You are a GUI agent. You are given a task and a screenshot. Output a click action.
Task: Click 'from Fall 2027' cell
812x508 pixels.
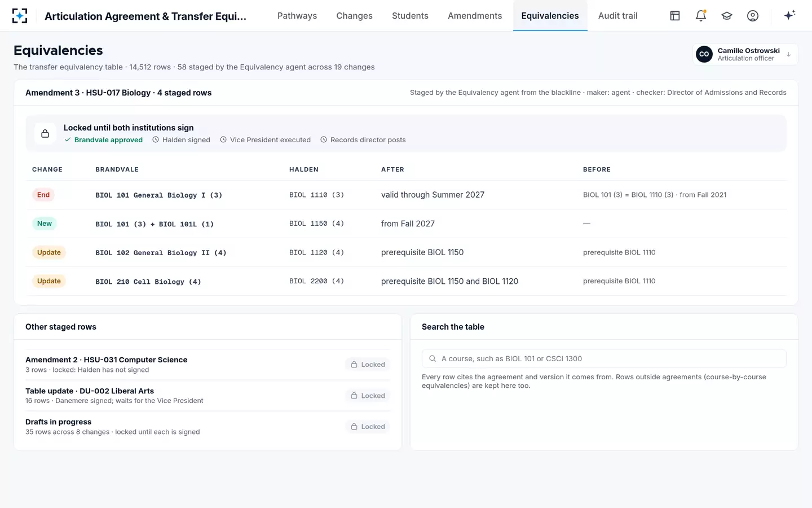click(x=408, y=224)
